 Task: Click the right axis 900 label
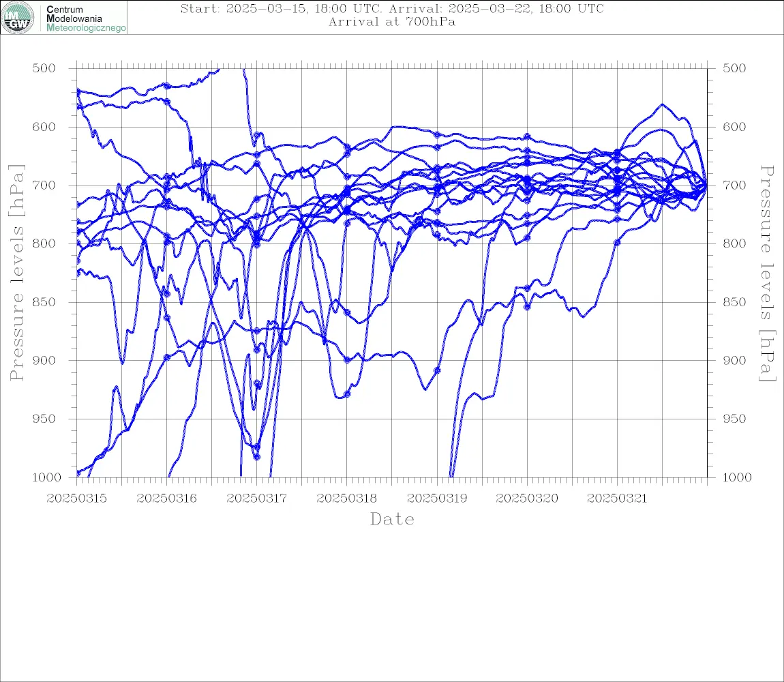[734, 360]
